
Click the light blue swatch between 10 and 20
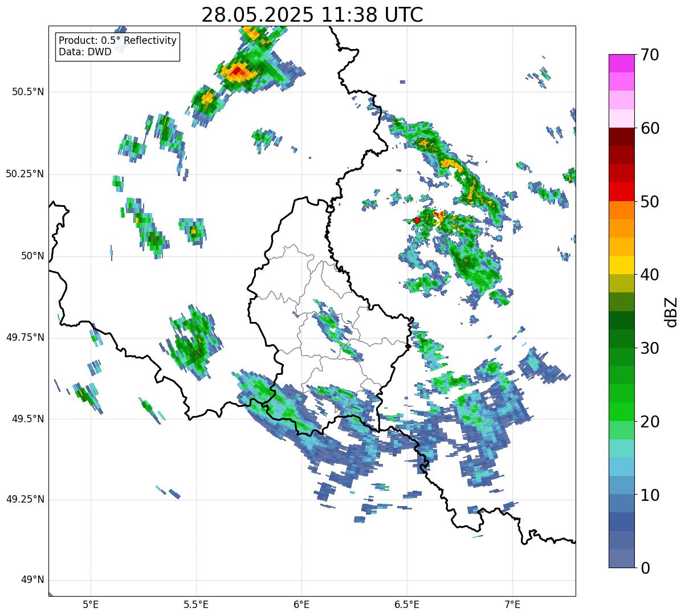pyautogui.click(x=621, y=467)
